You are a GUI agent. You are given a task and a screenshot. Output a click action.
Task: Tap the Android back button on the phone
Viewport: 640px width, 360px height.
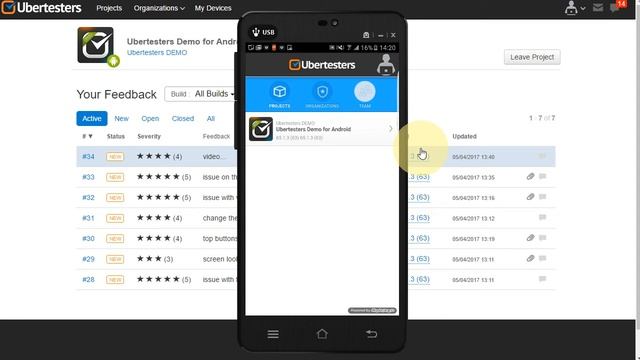(371, 334)
